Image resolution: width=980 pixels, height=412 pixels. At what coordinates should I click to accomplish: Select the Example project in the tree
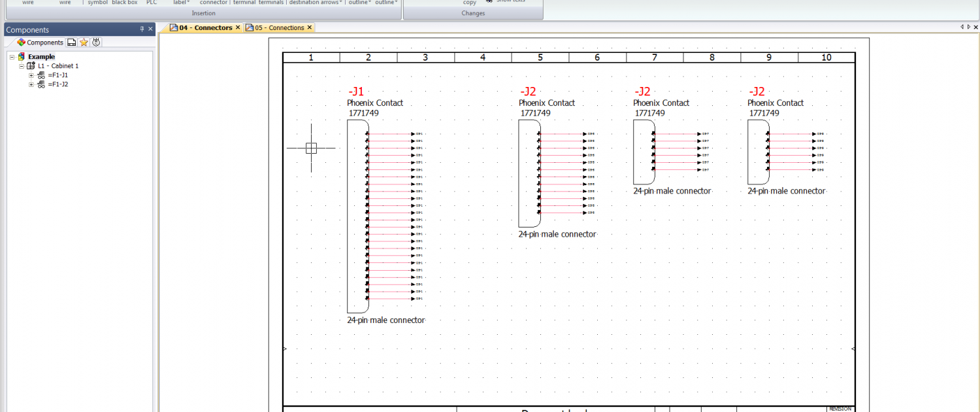tap(41, 57)
